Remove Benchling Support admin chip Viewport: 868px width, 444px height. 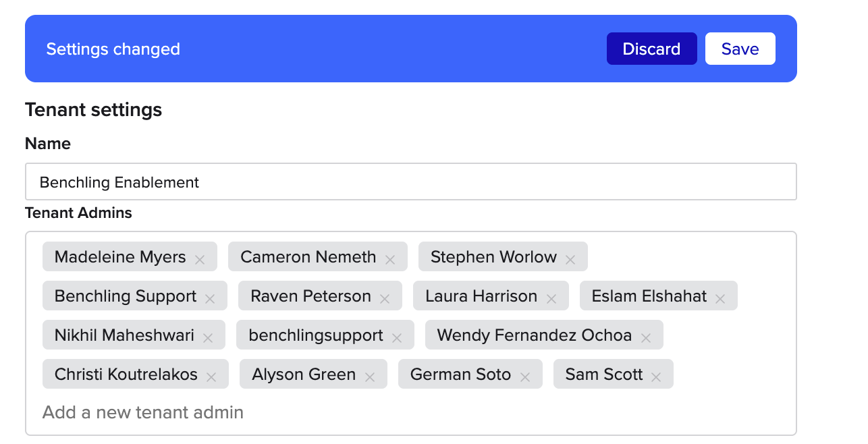tap(210, 298)
